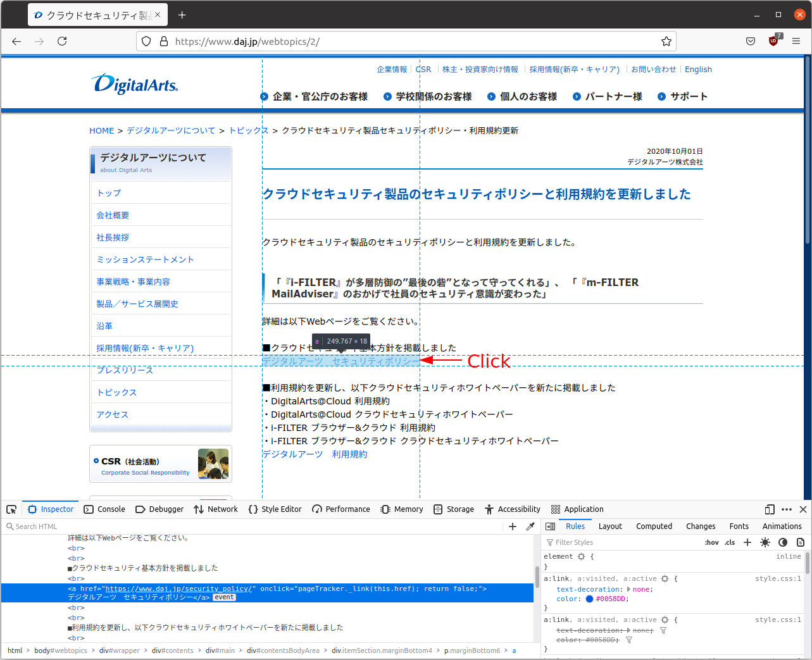Select the element picker tool in DevTools
The width and height of the screenshot is (812, 660).
point(11,509)
